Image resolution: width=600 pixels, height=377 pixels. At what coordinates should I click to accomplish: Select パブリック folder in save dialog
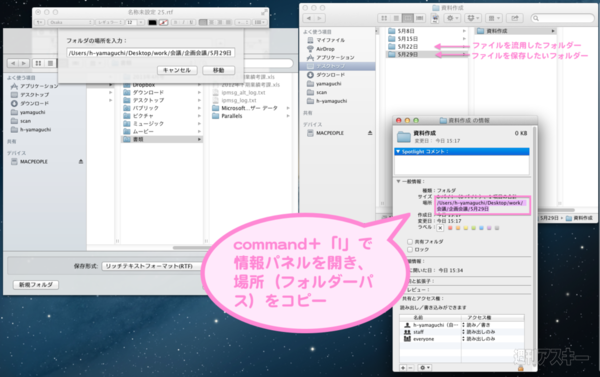pos(162,108)
